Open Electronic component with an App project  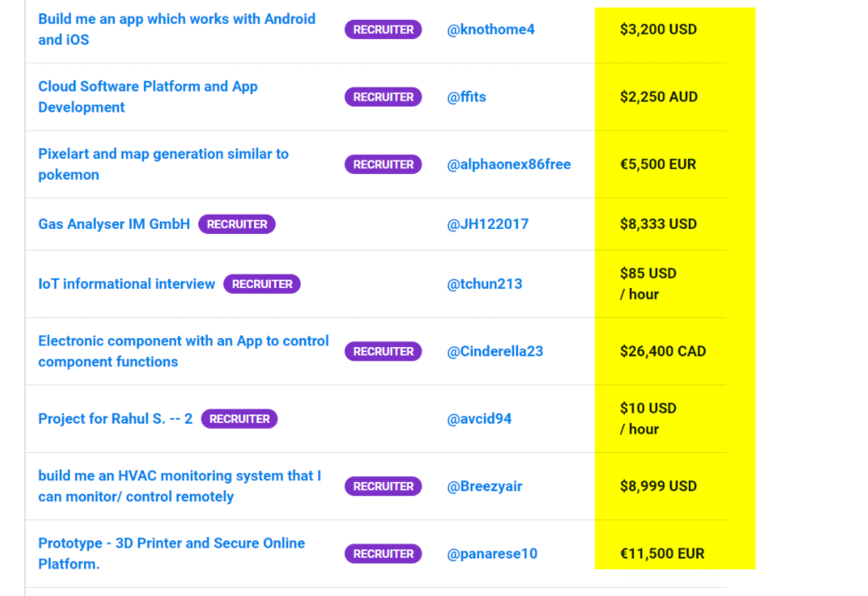click(183, 351)
